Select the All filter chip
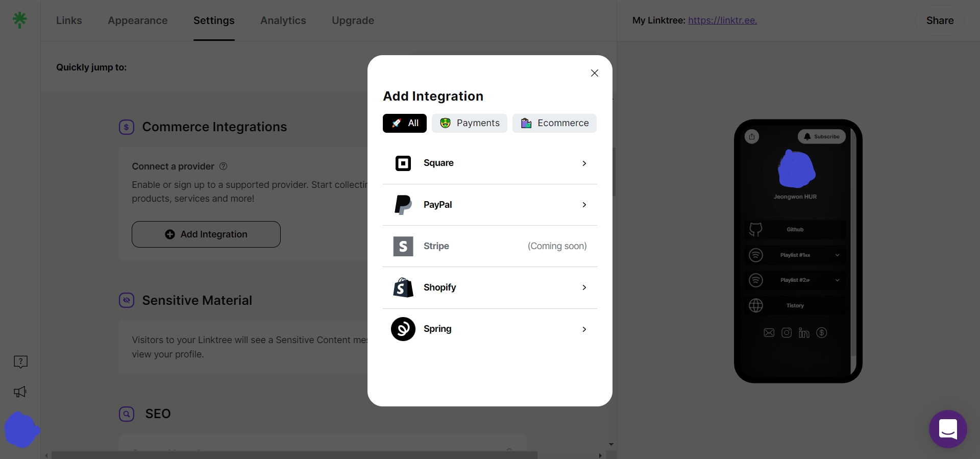The width and height of the screenshot is (980, 459). click(405, 123)
